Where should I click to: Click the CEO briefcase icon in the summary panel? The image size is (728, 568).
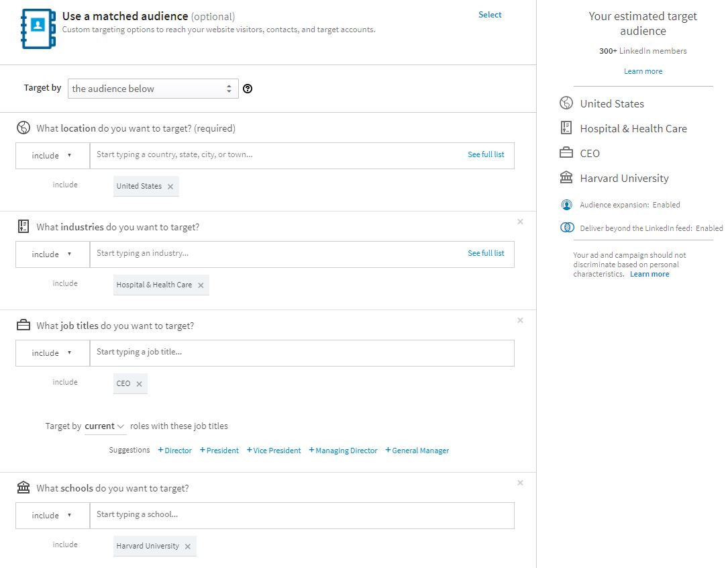click(x=565, y=152)
